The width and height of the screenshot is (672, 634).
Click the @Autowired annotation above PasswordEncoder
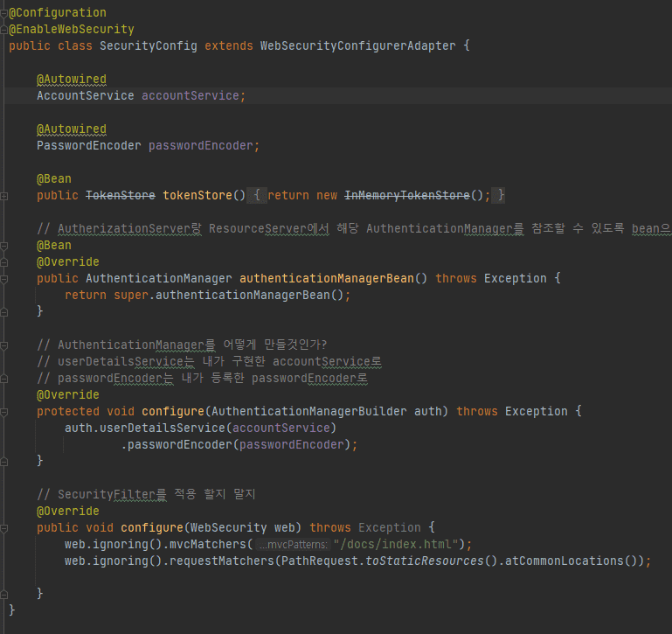[x=72, y=129]
